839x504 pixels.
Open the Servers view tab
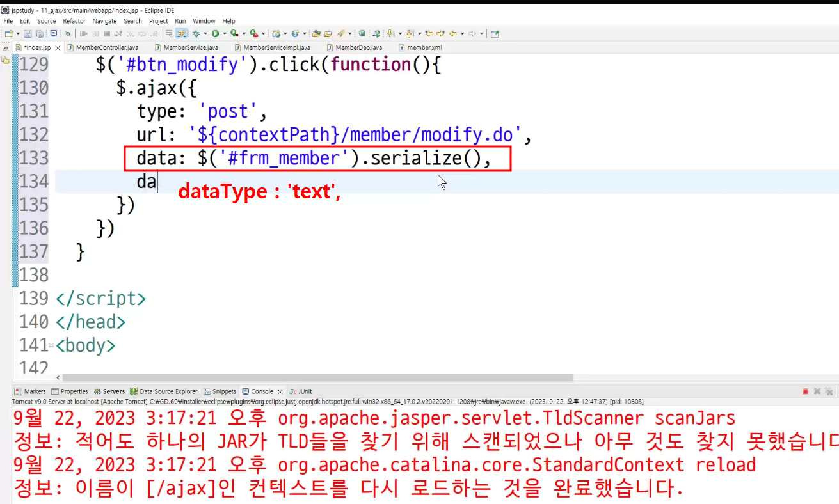point(109,391)
